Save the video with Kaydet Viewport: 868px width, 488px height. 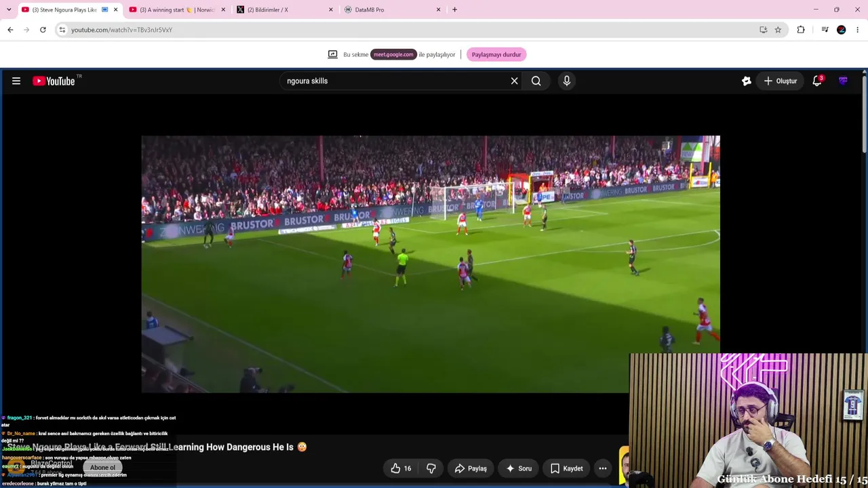(566, 468)
